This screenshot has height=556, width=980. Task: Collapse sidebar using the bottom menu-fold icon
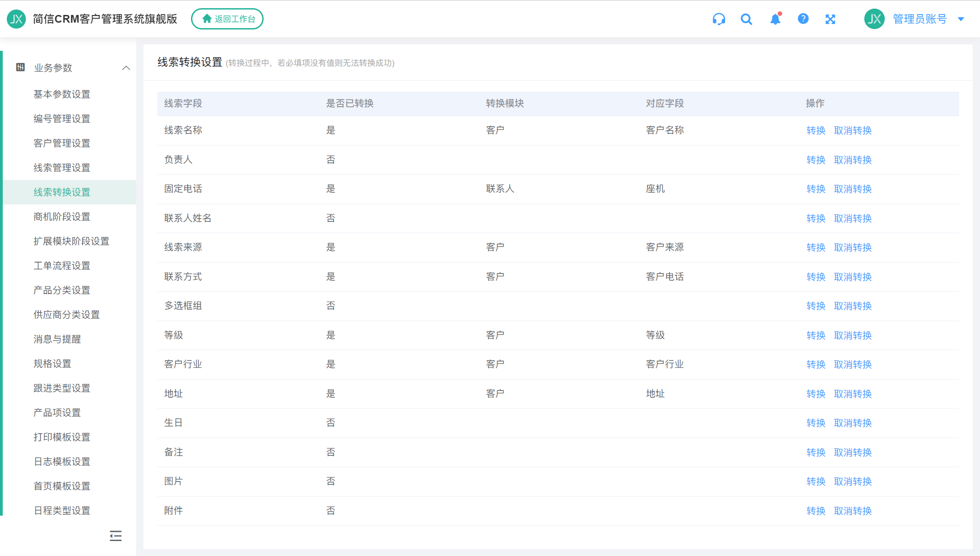[x=116, y=536]
